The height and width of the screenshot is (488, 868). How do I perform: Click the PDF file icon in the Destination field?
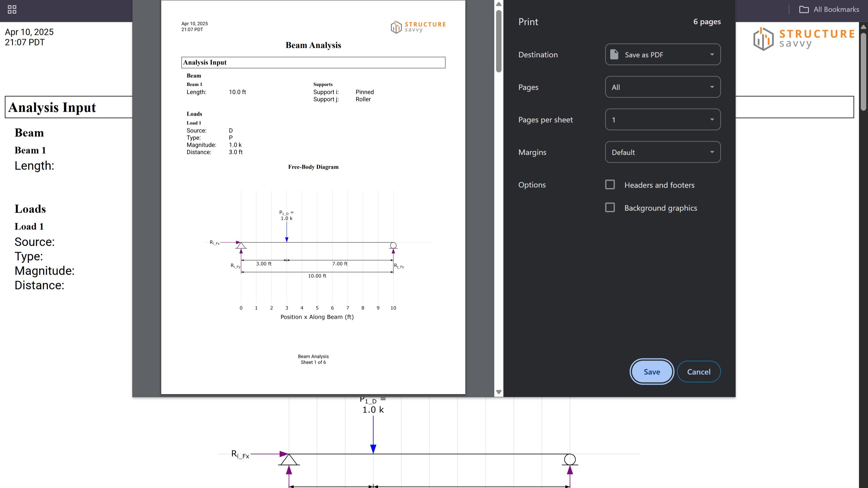(614, 55)
